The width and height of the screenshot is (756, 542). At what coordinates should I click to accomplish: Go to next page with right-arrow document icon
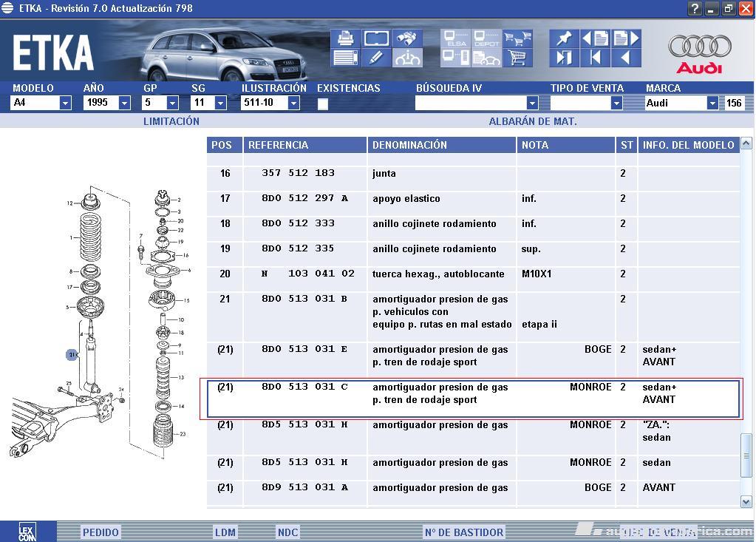[626, 38]
